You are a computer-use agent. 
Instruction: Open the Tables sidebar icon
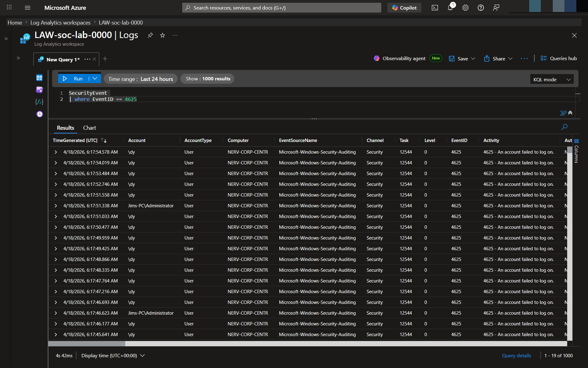[x=39, y=78]
